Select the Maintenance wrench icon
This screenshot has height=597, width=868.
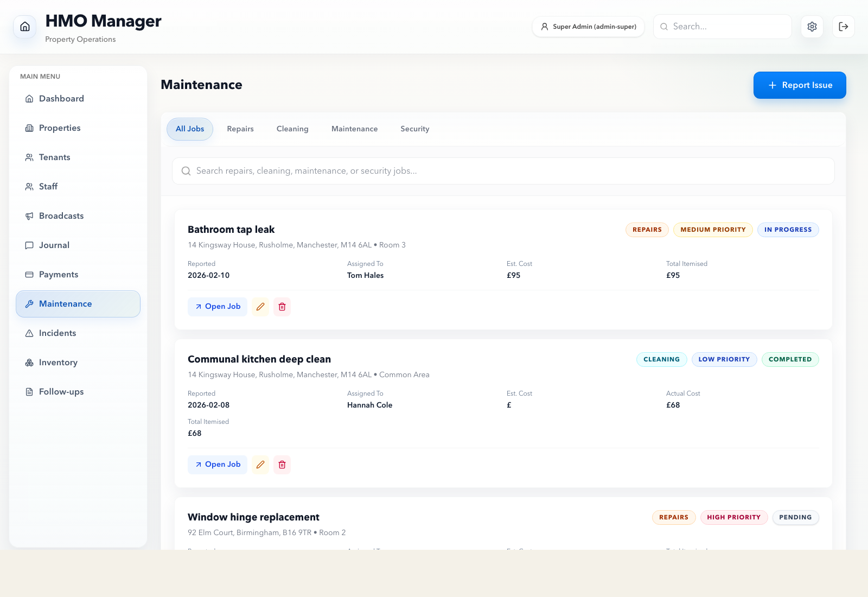[x=29, y=303]
